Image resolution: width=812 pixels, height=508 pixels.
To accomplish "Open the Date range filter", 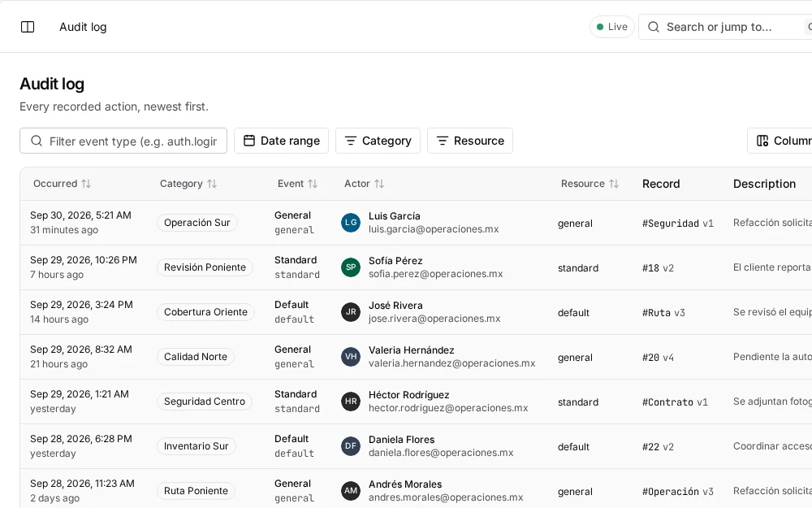I will (x=281, y=141).
